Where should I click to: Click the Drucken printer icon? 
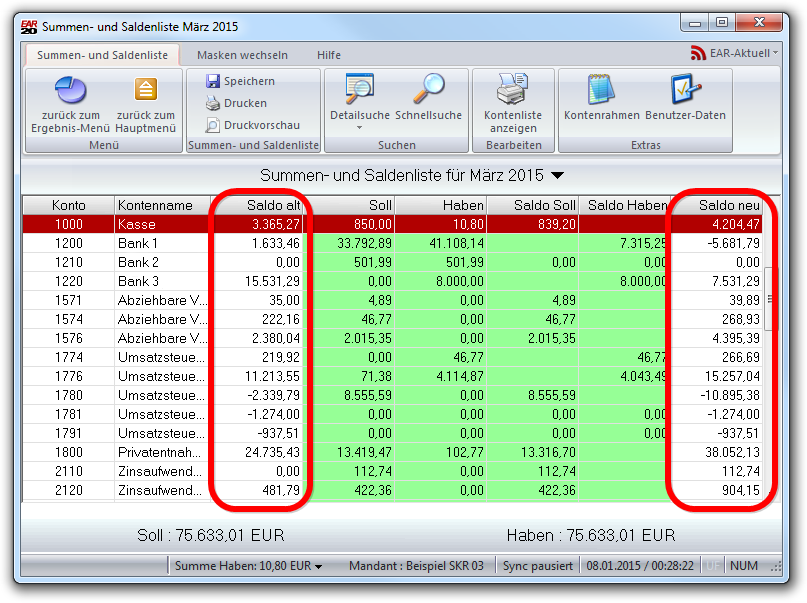tap(213, 103)
